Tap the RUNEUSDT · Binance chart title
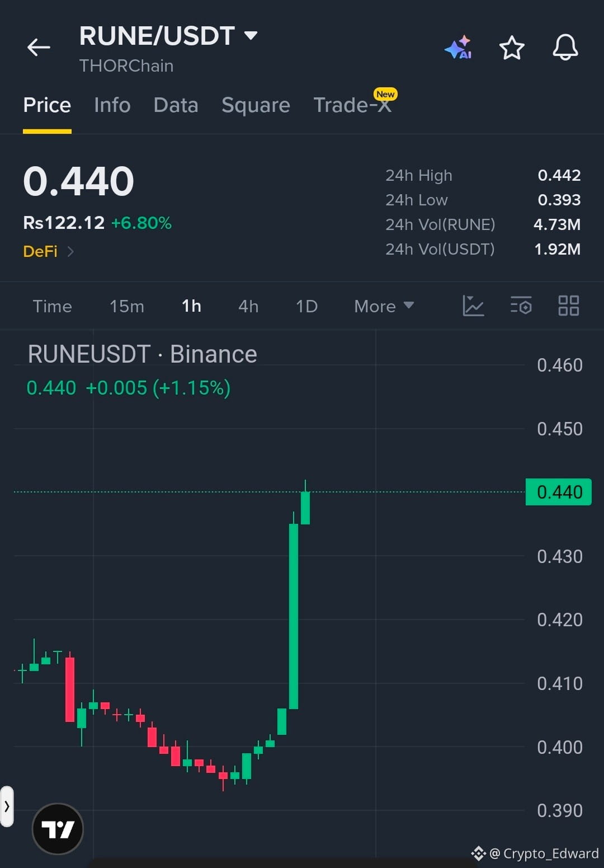Screen dimensions: 604x868 pos(143,354)
